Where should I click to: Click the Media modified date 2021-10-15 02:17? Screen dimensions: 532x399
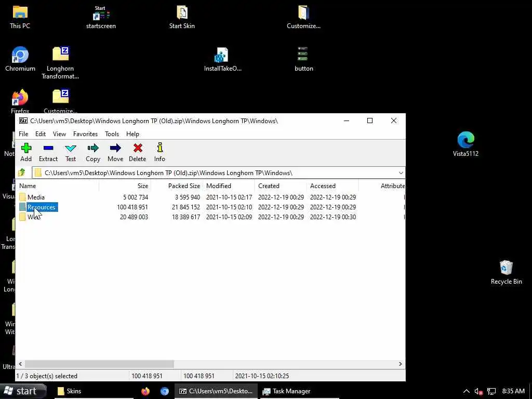(229, 197)
